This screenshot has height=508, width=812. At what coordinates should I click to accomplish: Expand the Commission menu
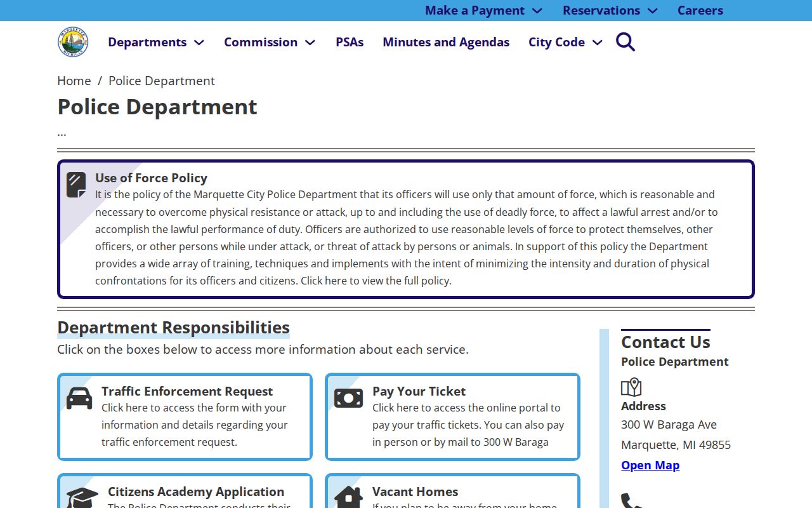pos(270,42)
